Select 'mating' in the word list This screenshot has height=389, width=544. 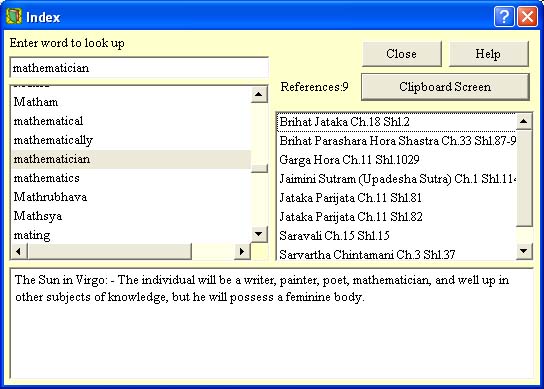131,235
